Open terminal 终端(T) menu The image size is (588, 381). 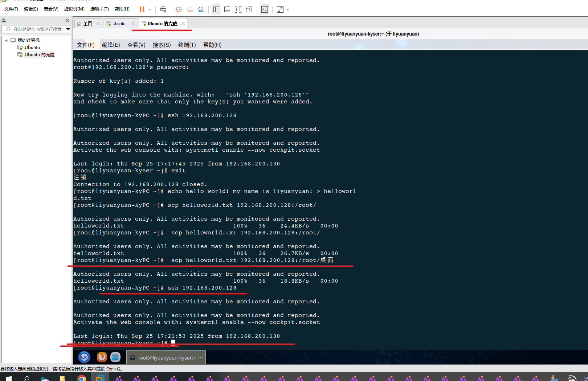point(187,45)
